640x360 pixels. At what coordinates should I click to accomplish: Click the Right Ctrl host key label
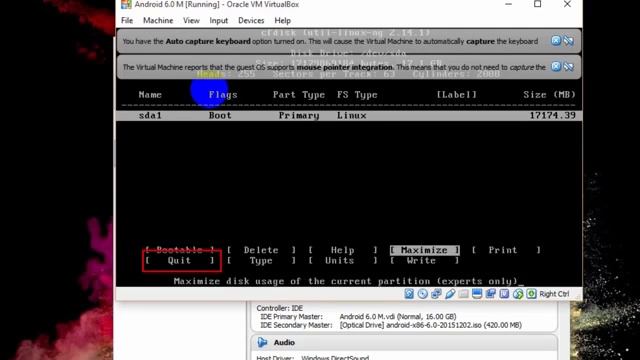pyautogui.click(x=554, y=294)
